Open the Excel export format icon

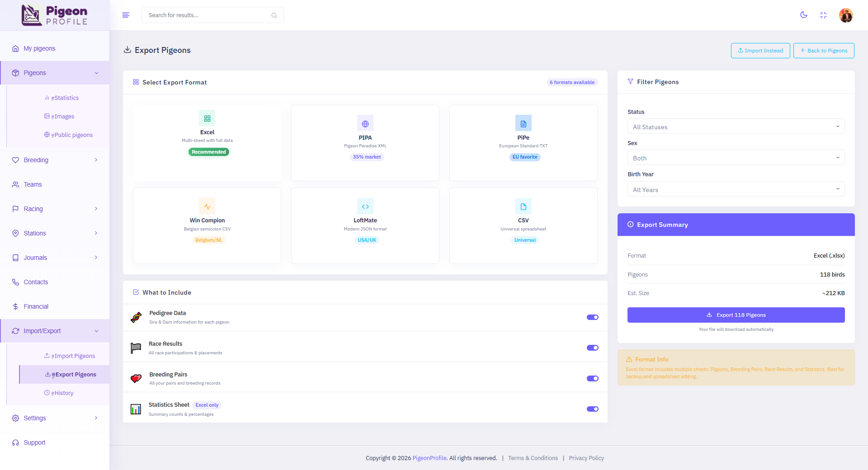pos(207,118)
